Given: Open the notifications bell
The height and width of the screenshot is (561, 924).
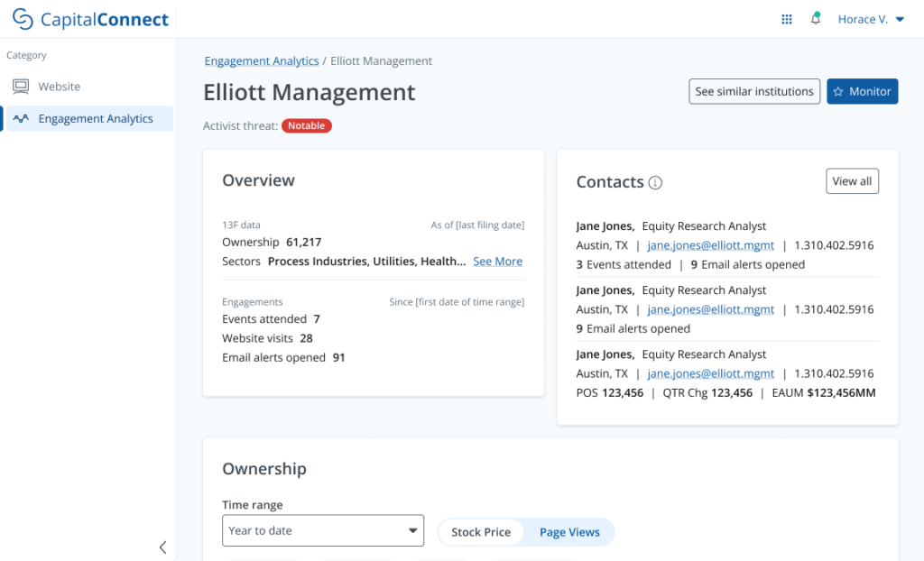Looking at the screenshot, I should tap(816, 19).
